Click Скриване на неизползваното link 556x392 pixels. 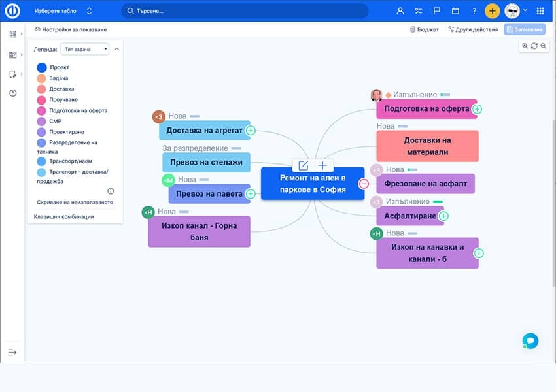point(75,202)
